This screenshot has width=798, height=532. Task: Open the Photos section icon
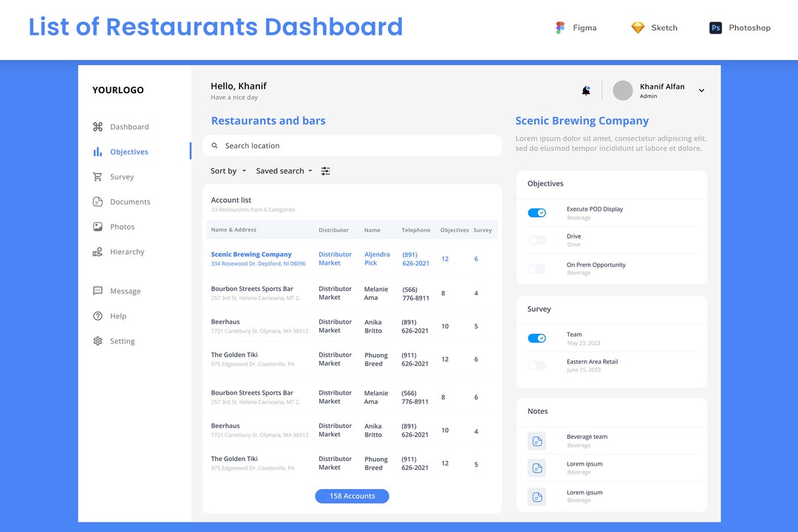point(99,227)
